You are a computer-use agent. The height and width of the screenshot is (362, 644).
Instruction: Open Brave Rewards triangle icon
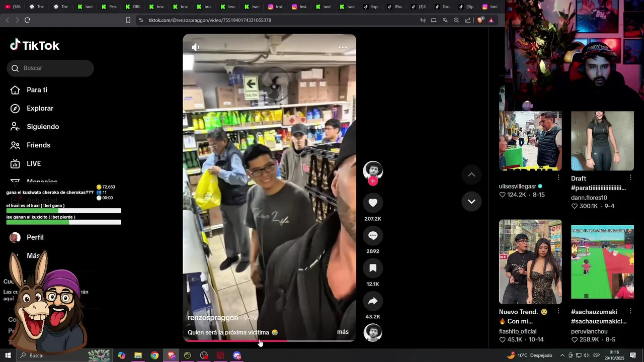tap(491, 20)
